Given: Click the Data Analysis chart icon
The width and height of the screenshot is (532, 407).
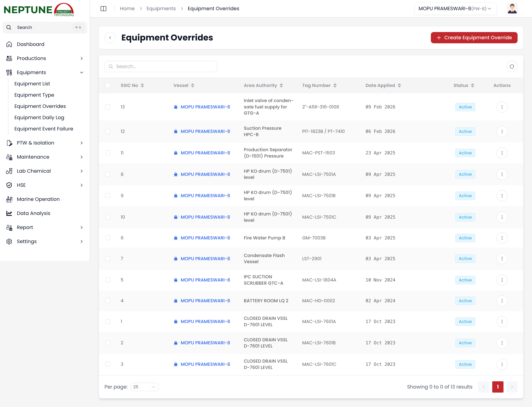Looking at the screenshot, I should [9, 213].
